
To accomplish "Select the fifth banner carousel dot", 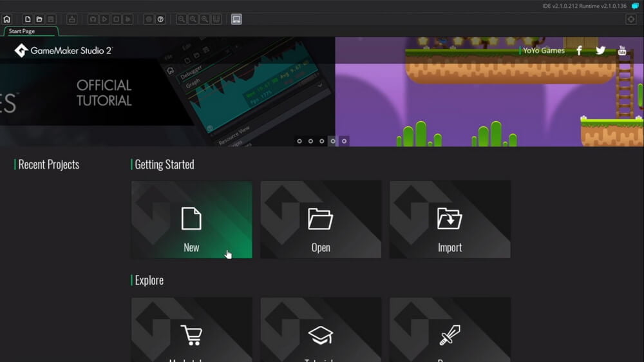I will coord(344,141).
